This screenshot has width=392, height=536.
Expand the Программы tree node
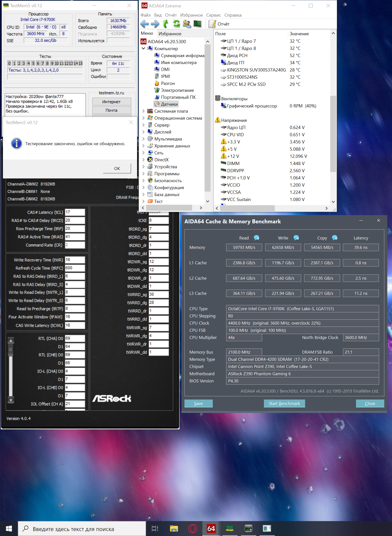143,173
